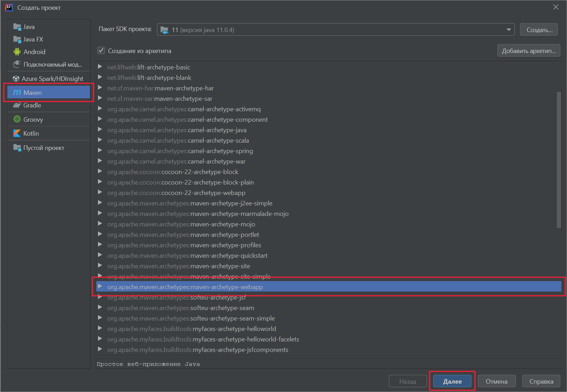Expand cocoon-22-archetype-block node
Viewport: 567px width, 392px height.
(100, 171)
